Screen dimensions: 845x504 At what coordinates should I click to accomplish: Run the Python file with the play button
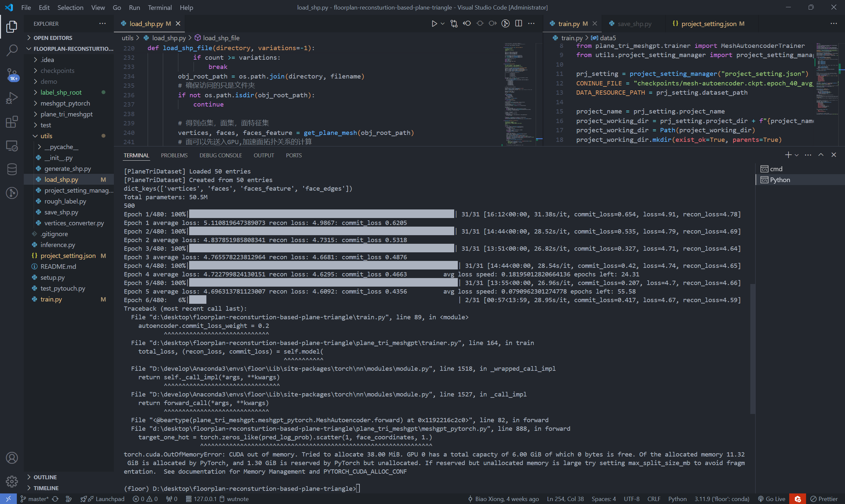434,23
